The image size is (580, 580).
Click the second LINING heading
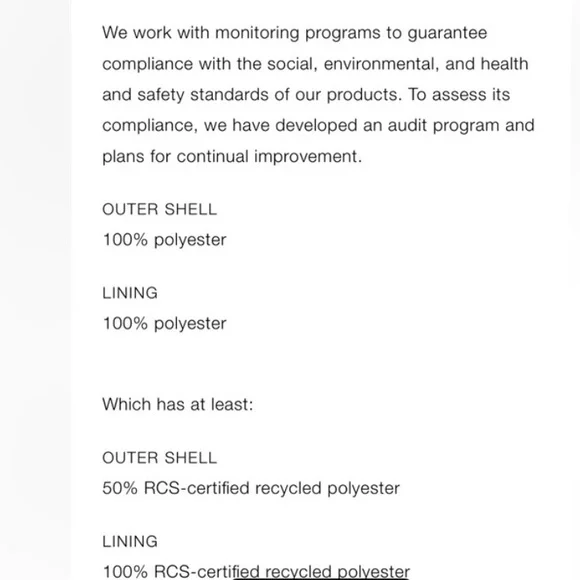click(x=130, y=542)
